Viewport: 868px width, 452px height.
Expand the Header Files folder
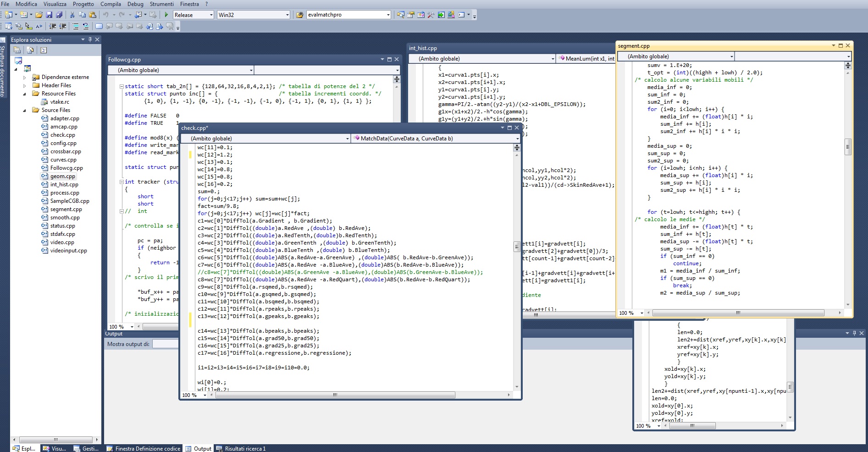click(x=25, y=85)
